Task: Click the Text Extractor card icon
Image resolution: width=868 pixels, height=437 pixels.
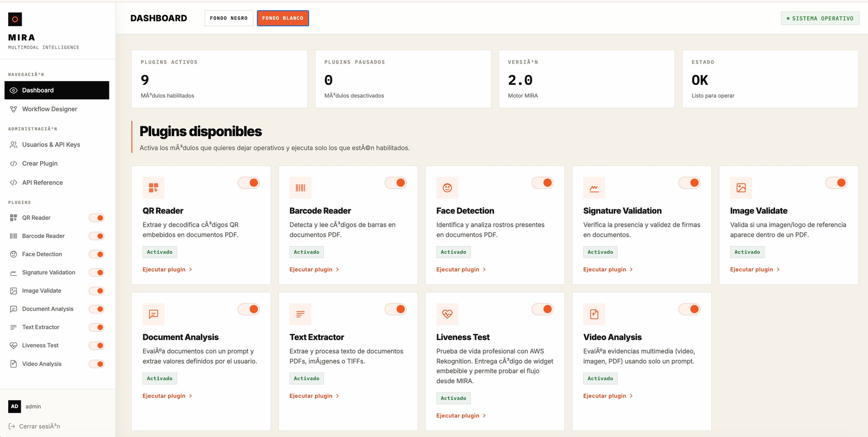Action: [x=300, y=314]
